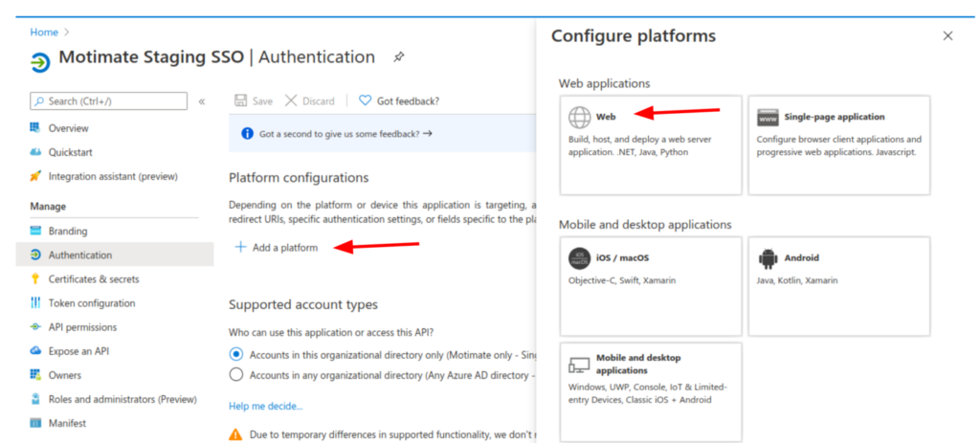Select the iOS / macOS platform icon
Image resolution: width=980 pixels, height=443 pixels.
(x=579, y=258)
